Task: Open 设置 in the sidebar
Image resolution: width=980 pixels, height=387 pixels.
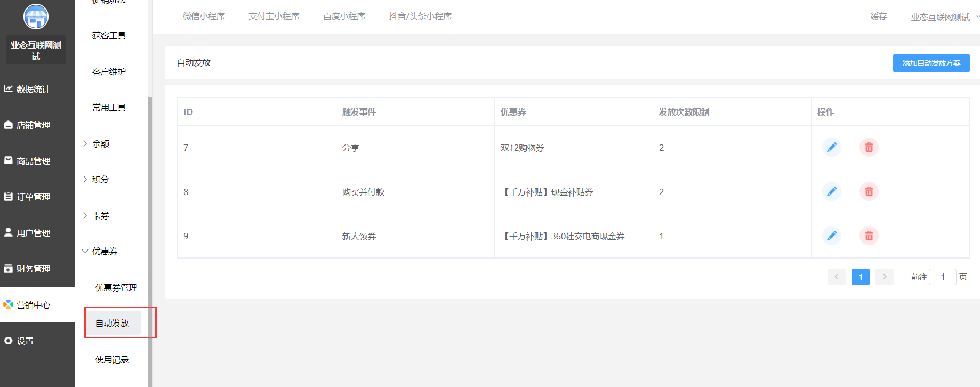Action: (x=37, y=341)
